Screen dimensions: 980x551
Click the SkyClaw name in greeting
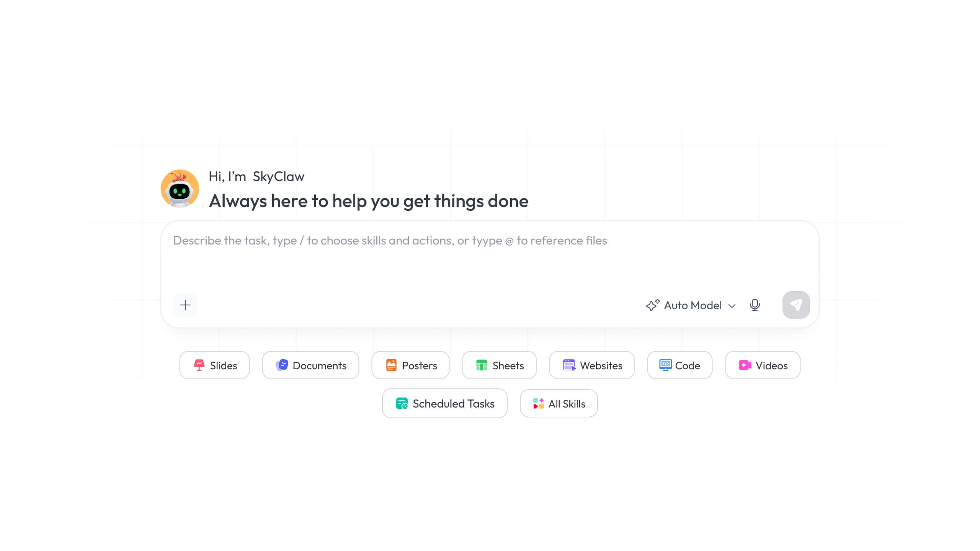[278, 177]
